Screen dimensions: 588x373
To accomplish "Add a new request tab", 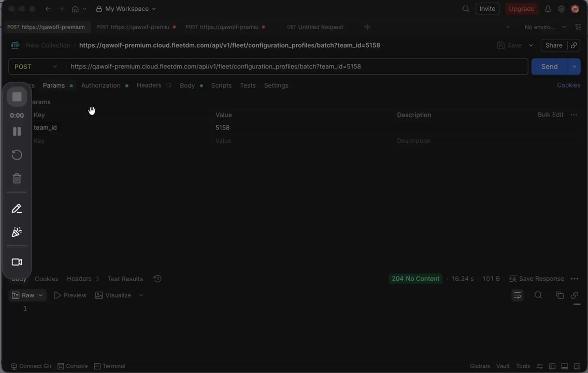I will click(367, 27).
